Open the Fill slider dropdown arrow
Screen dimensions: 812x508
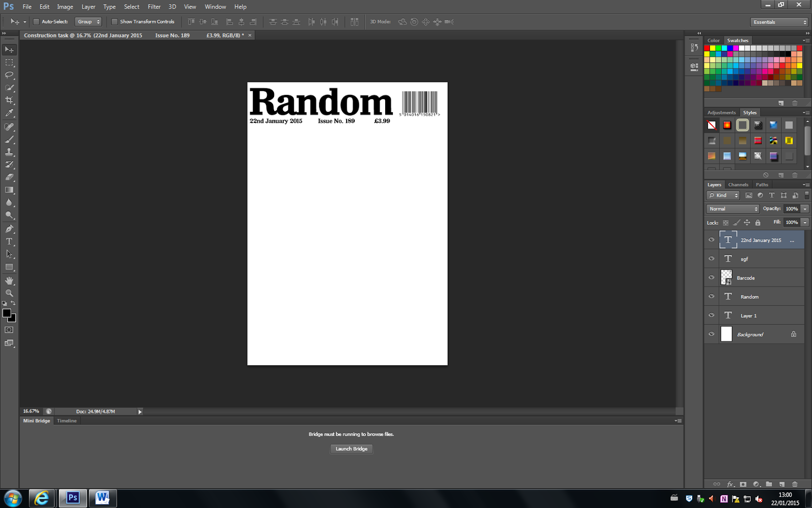pos(805,223)
